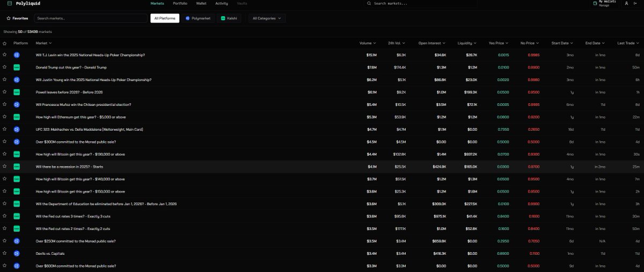Click the Search markets field beside Favorites
The image size is (644, 272).
coord(91,18)
